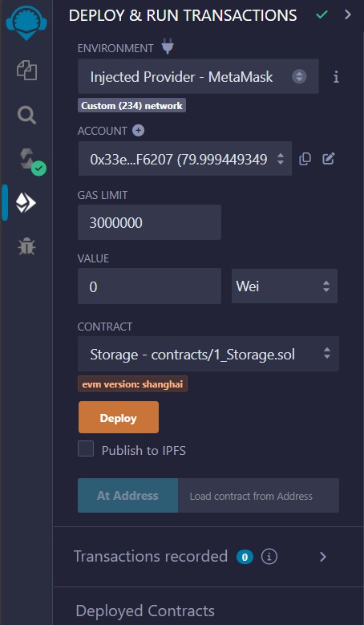Click the Publish to IPFS label

pos(144,450)
